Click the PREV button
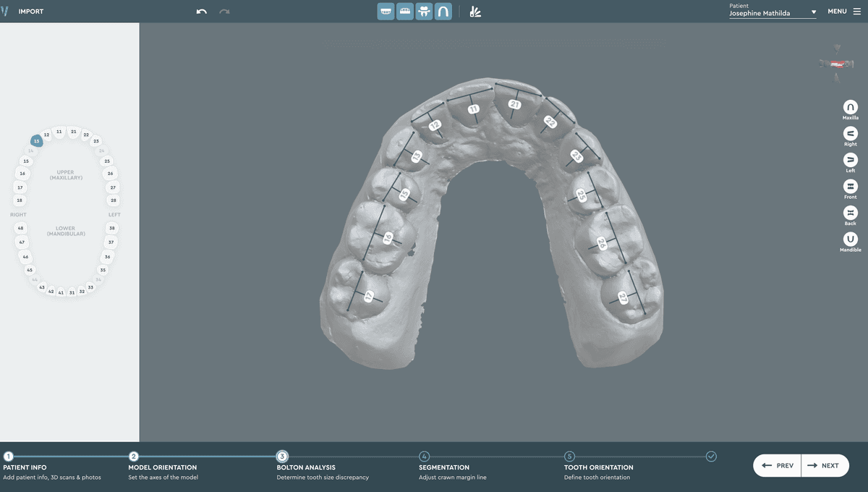The width and height of the screenshot is (868, 492). [x=777, y=465]
